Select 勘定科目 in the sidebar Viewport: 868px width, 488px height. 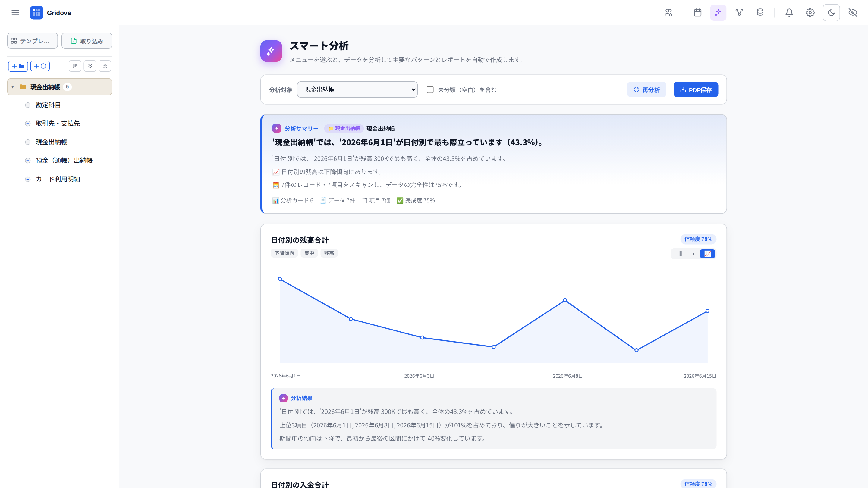click(x=48, y=105)
